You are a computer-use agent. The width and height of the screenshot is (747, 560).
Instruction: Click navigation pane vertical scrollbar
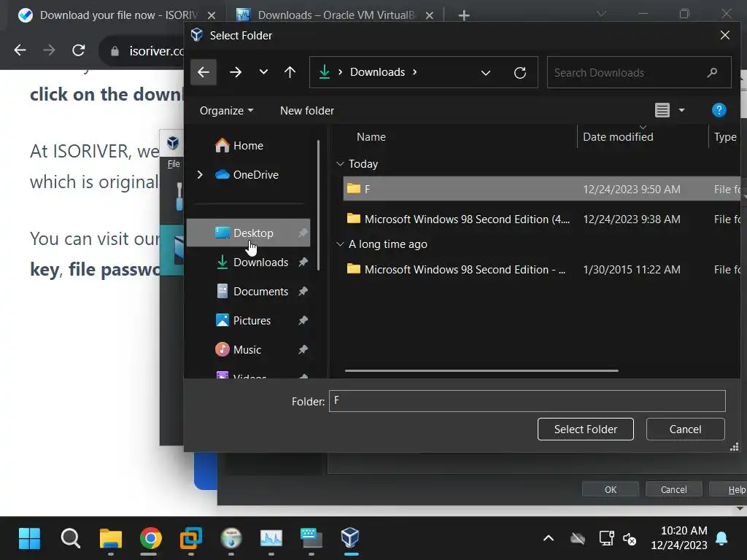(x=318, y=205)
